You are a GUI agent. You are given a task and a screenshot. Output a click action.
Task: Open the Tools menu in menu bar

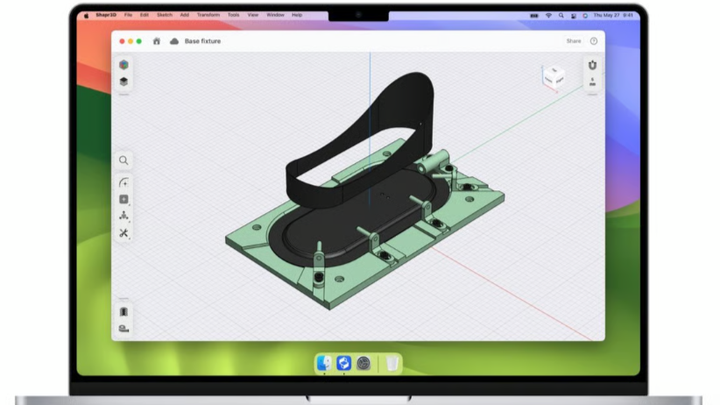tap(233, 15)
